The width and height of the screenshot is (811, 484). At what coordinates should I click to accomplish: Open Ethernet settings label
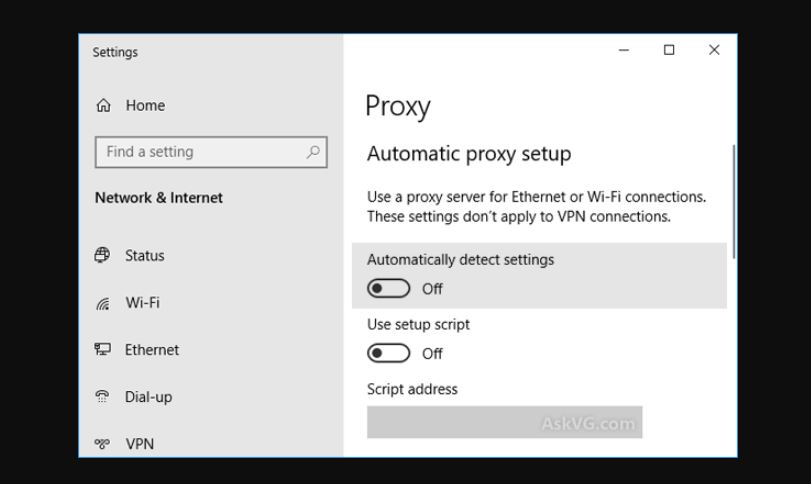[152, 350]
